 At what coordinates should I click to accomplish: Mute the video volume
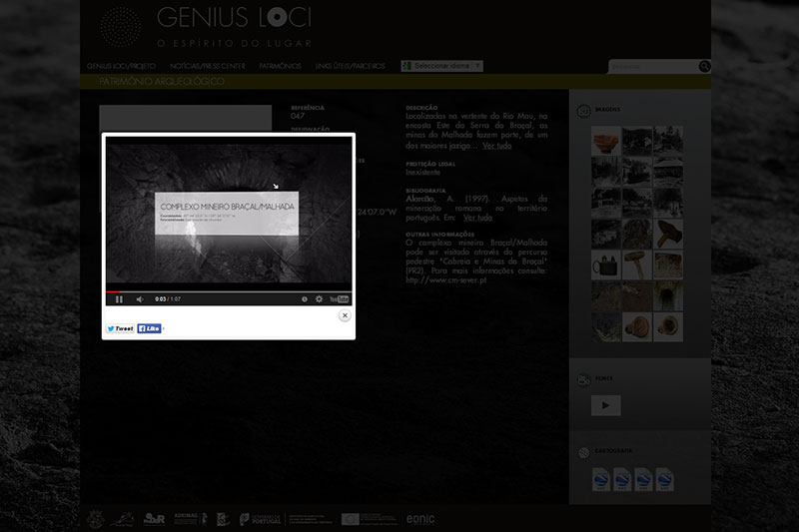[140, 299]
